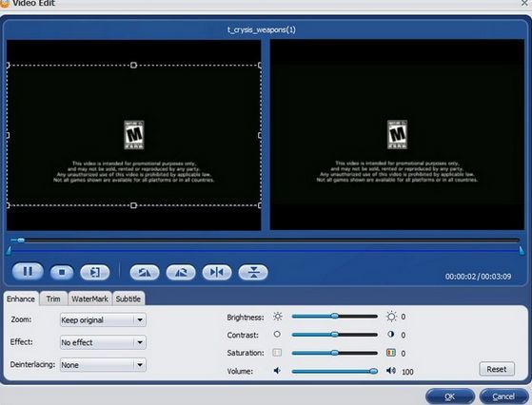
Task: Rotate video counterclockwise with the left rotate icon
Action: (145, 272)
